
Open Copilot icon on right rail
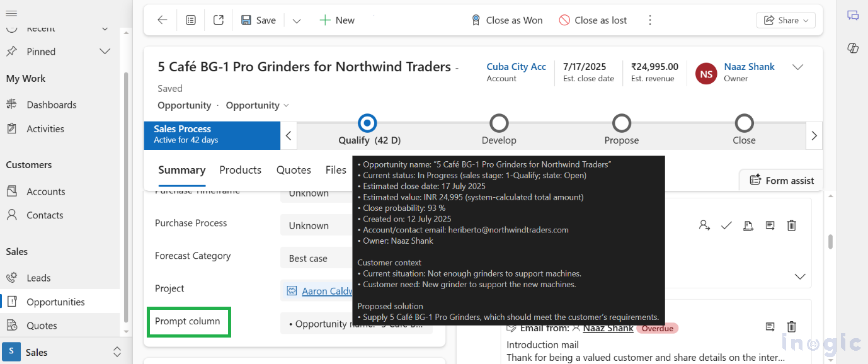click(853, 48)
